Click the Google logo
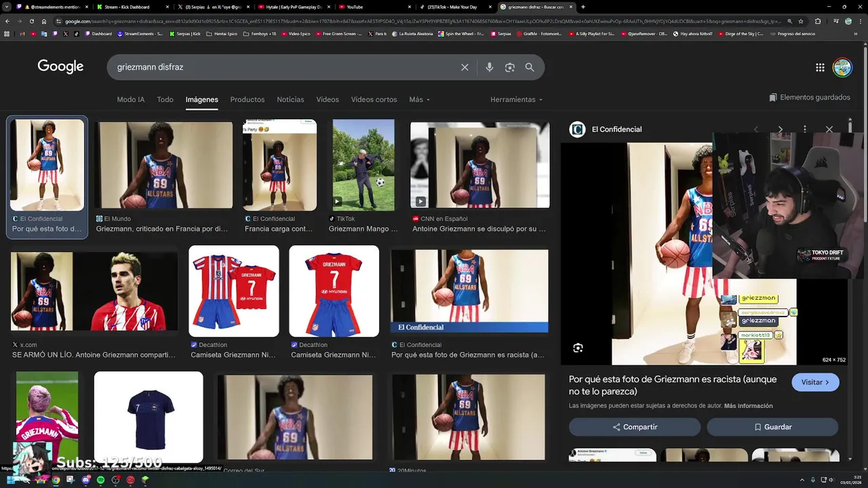Image resolution: width=868 pixels, height=488 pixels. tap(60, 66)
